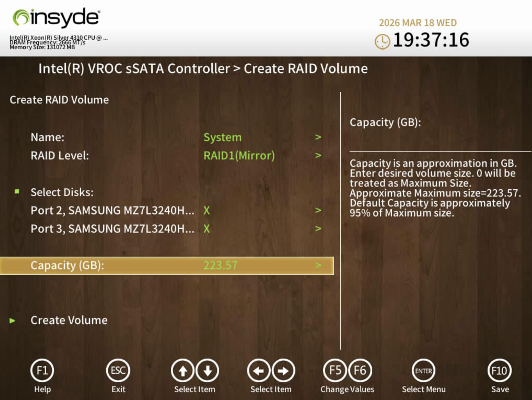This screenshot has width=532, height=400.
Task: Click the F6 Change Values icon
Action: [359, 370]
